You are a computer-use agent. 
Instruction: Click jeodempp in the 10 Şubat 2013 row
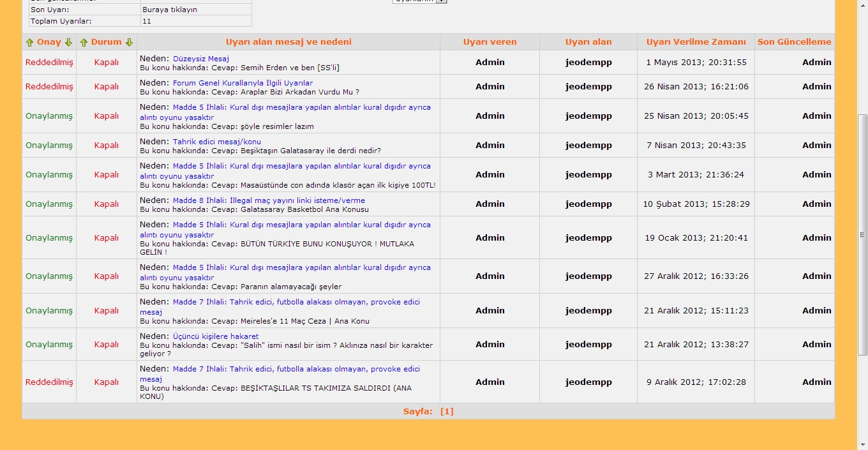point(588,204)
